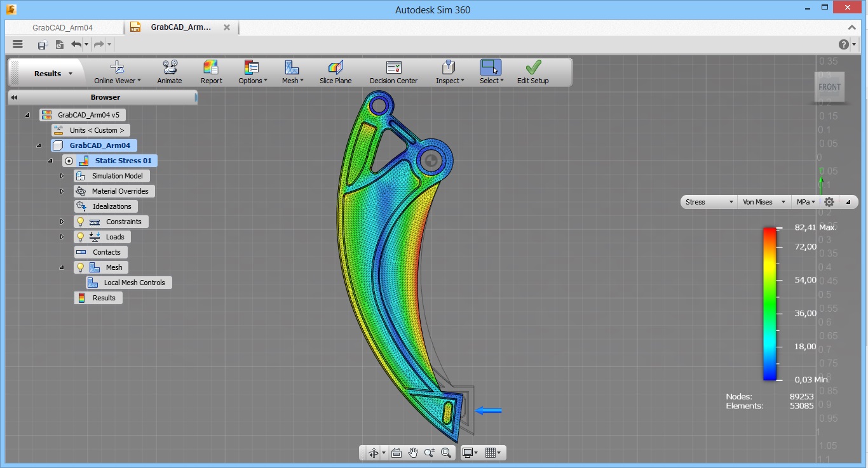Expand the Constraints tree node
Screen dimensions: 868x468
click(62, 222)
